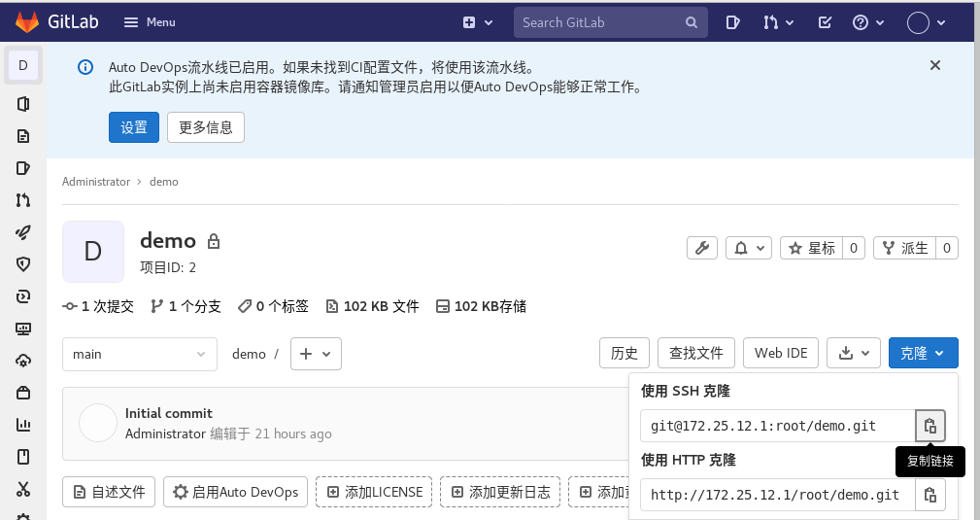980x520 pixels.
Task: Open merge requests dropdown in navbar
Action: tap(778, 22)
